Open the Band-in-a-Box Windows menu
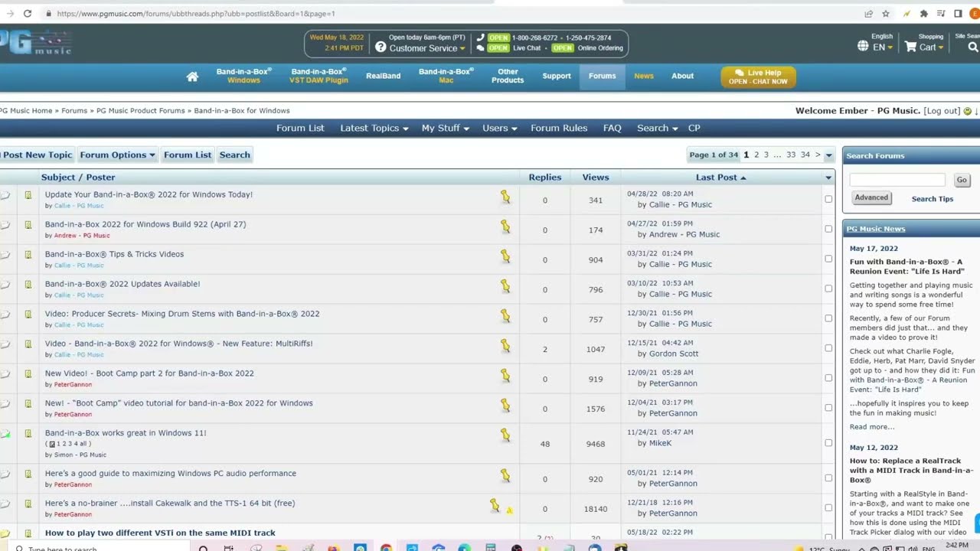980x551 pixels. point(243,76)
